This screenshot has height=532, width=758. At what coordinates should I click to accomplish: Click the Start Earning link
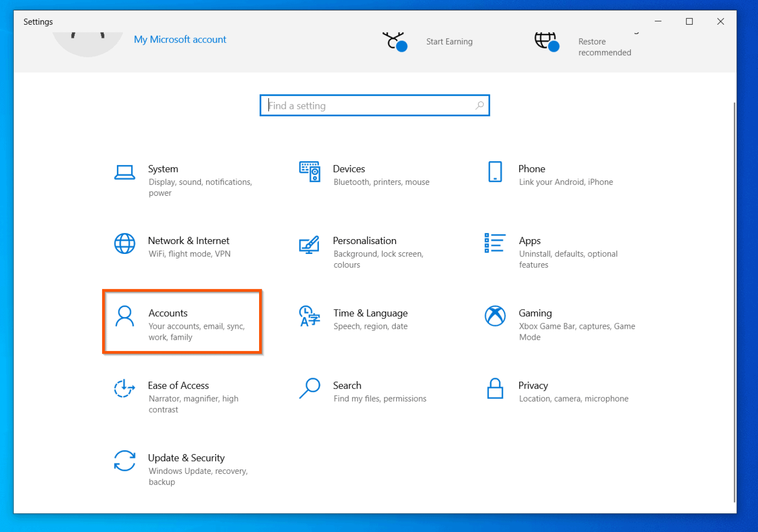449,41
